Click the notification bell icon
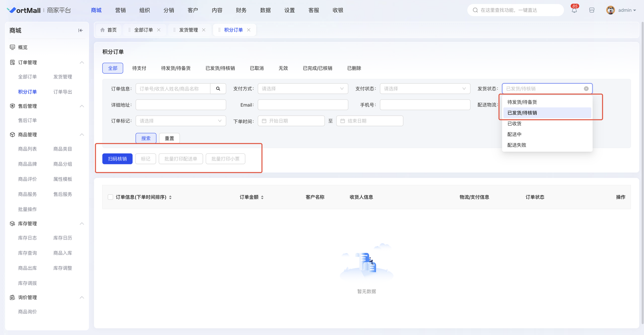The width and height of the screenshot is (644, 335). tap(574, 10)
